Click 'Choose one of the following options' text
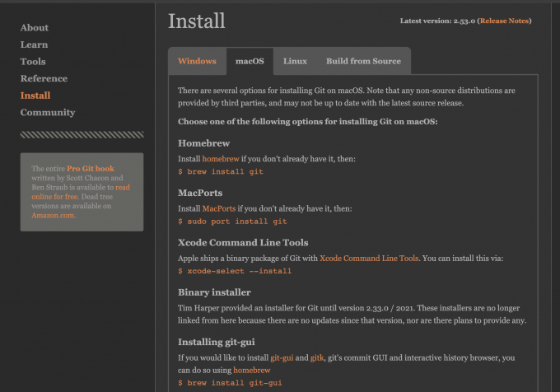Viewport: 560px width, 392px height. pyautogui.click(x=308, y=122)
